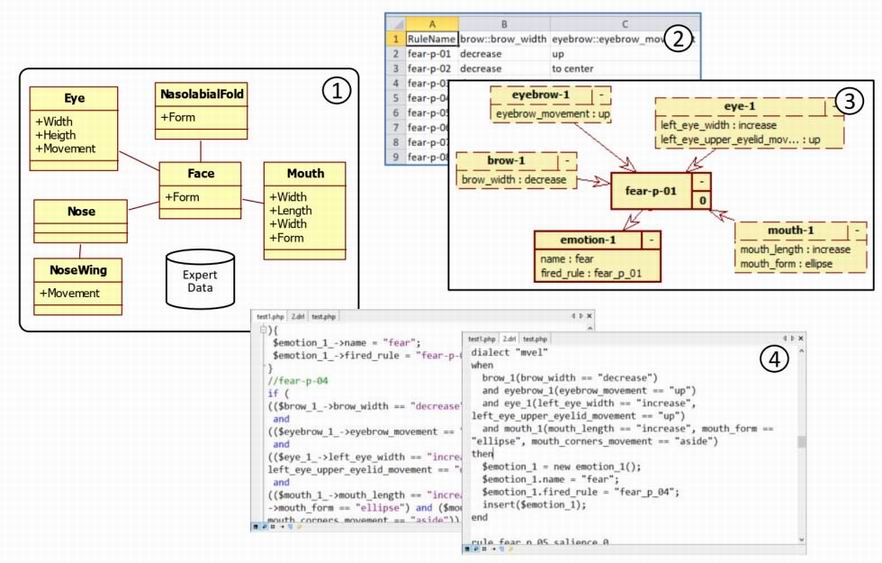Toggle the code fold marker in back editor

click(263, 331)
